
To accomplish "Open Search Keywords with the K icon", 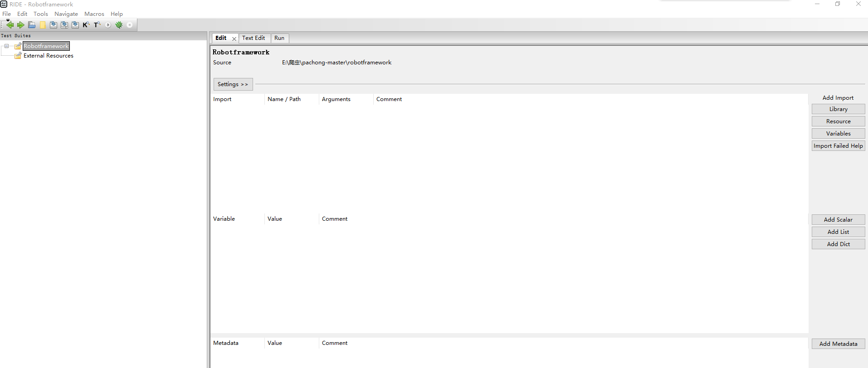I will coord(86,25).
